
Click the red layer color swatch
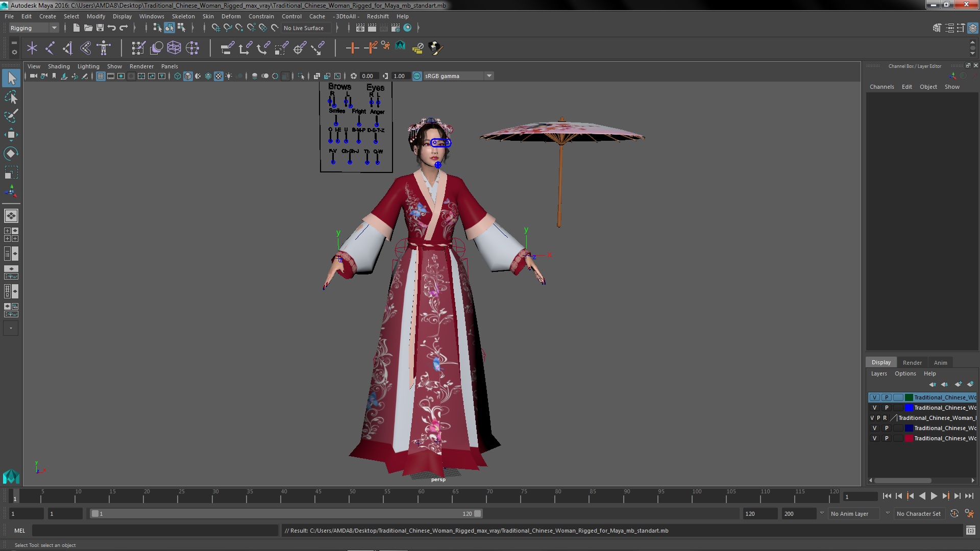(909, 438)
